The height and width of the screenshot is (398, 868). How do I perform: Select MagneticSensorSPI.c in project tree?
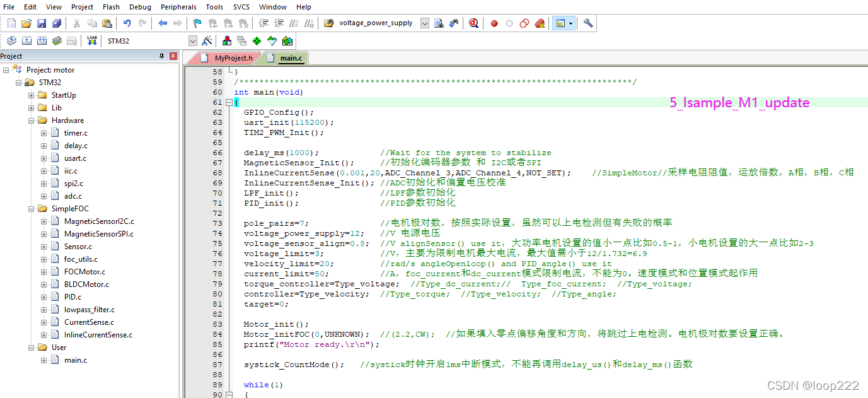click(99, 234)
